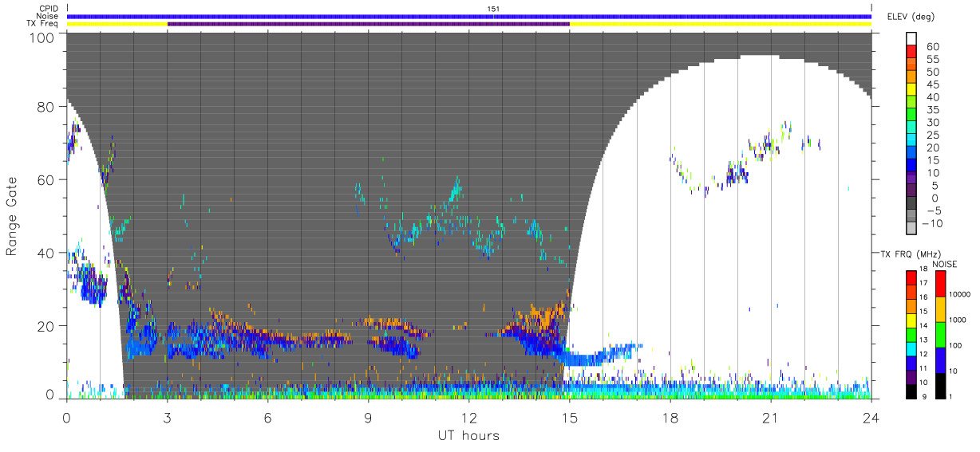Click the "CPID" row label
980x452 pixels.
pos(49,9)
